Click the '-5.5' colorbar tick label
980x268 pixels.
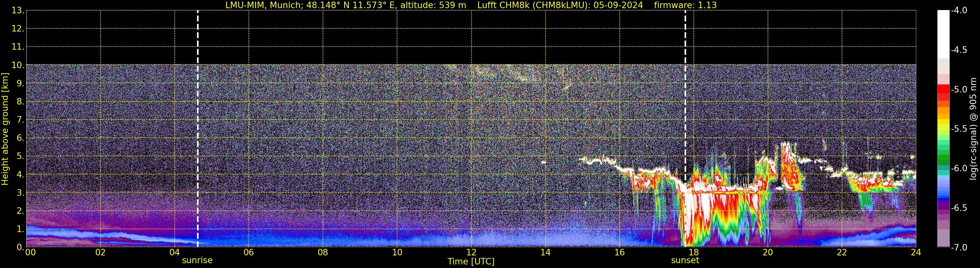click(959, 129)
